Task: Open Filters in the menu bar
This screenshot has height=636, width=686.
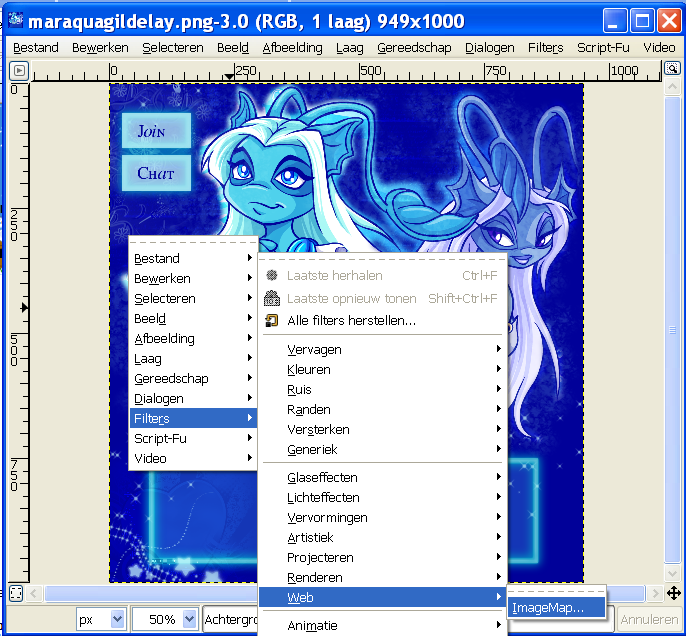Action: (546, 48)
